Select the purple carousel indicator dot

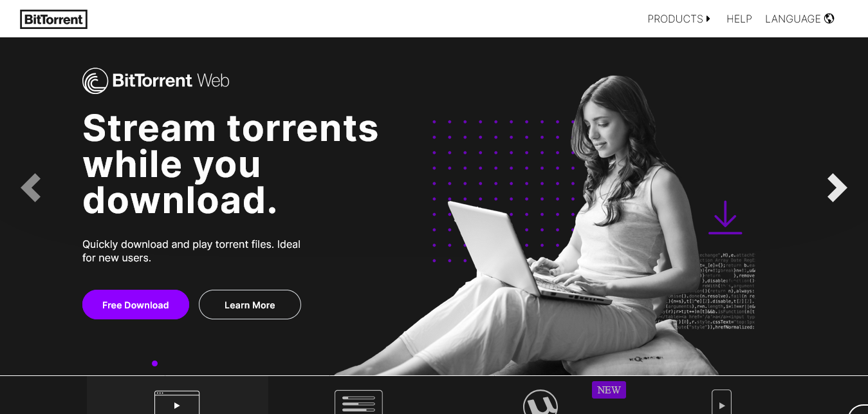pos(154,364)
